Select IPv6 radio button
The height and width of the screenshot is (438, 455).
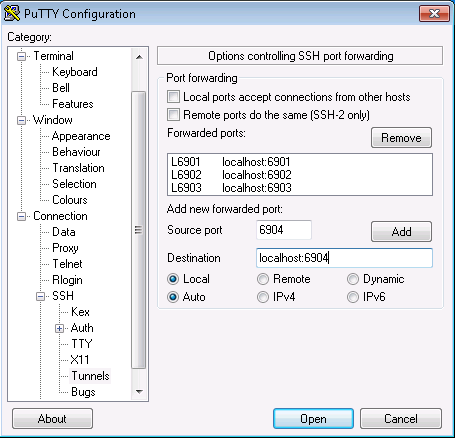coord(353,297)
